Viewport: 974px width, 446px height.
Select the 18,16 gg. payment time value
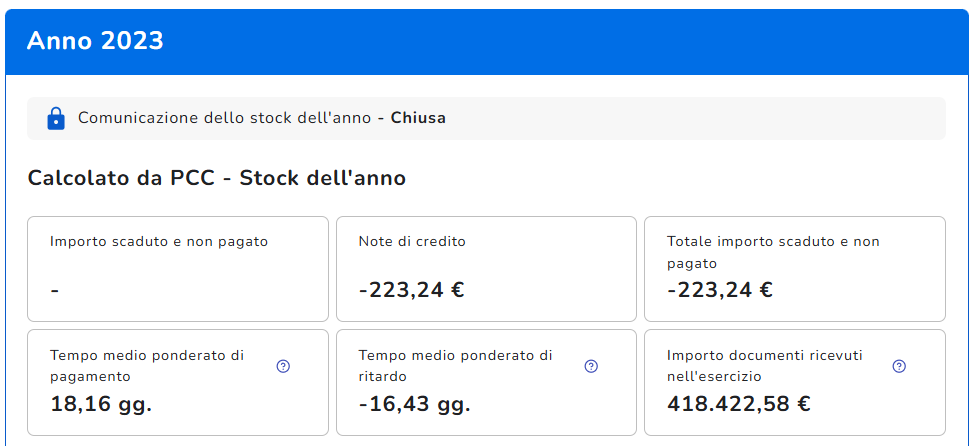(101, 404)
